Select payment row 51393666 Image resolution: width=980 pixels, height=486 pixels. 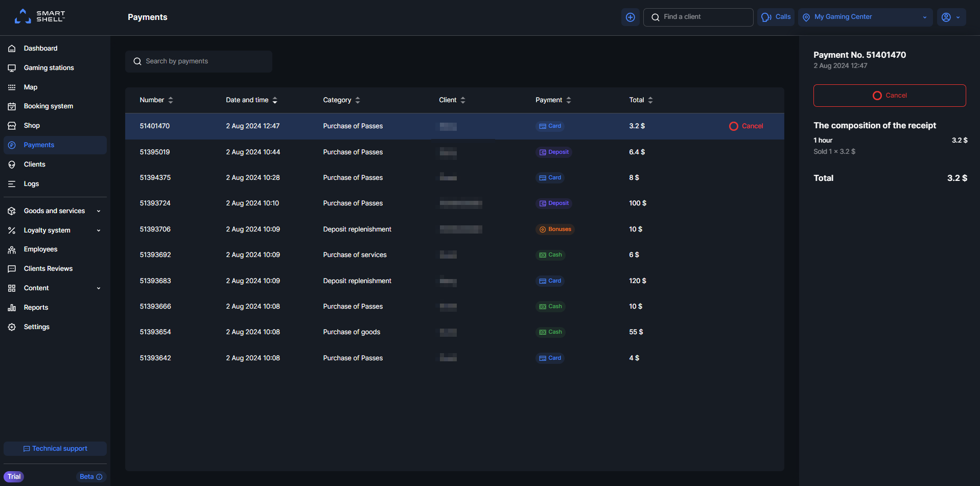pyautogui.click(x=455, y=307)
